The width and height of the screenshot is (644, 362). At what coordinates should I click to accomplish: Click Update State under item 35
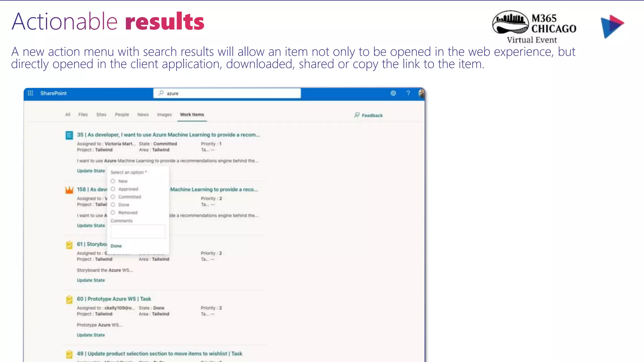(x=91, y=171)
